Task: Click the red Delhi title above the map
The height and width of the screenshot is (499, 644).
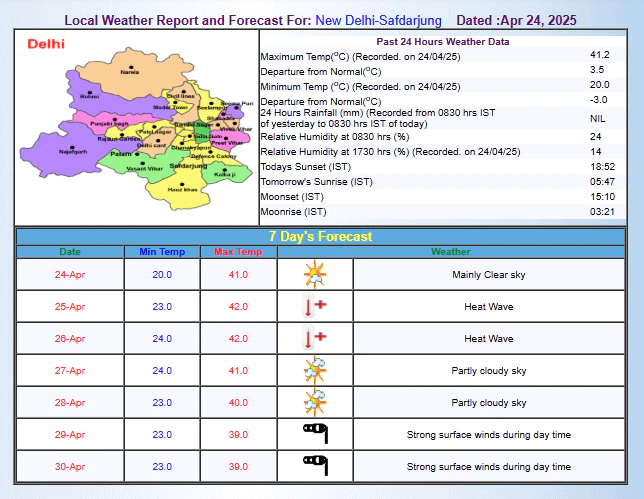Action: (x=46, y=44)
